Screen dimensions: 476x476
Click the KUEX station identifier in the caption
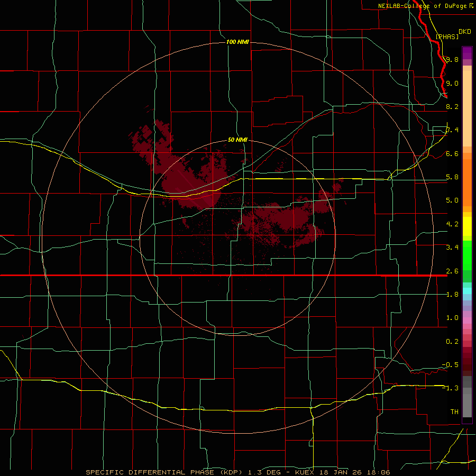click(x=305, y=472)
